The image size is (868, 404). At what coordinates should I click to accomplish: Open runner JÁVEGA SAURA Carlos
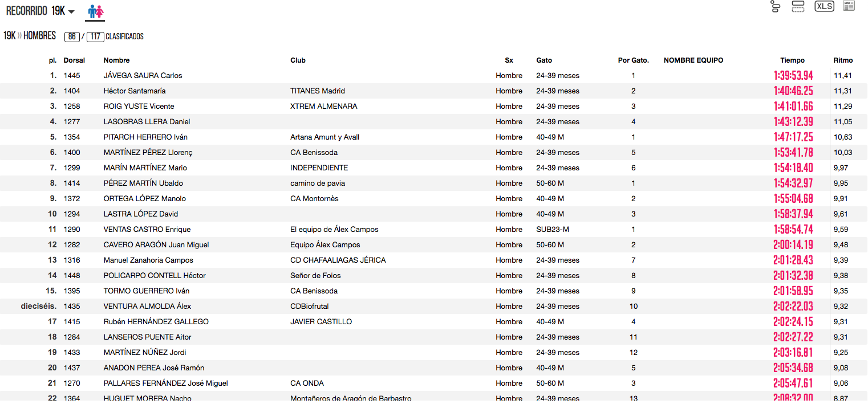143,76
